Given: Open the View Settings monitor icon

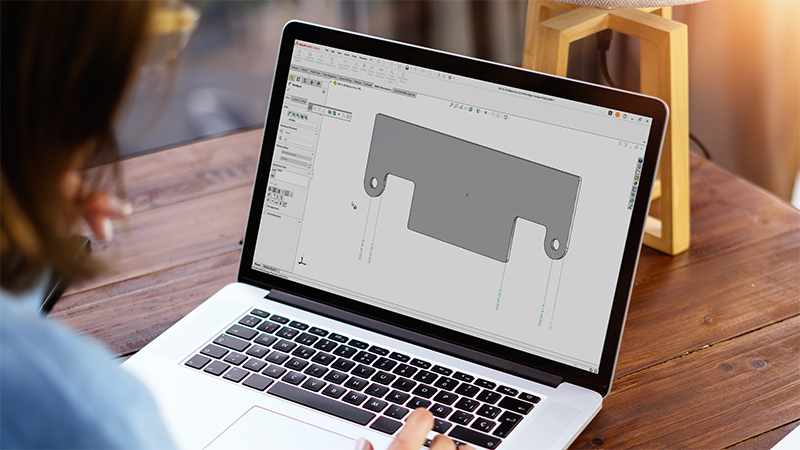Looking at the screenshot, I should click(506, 117).
